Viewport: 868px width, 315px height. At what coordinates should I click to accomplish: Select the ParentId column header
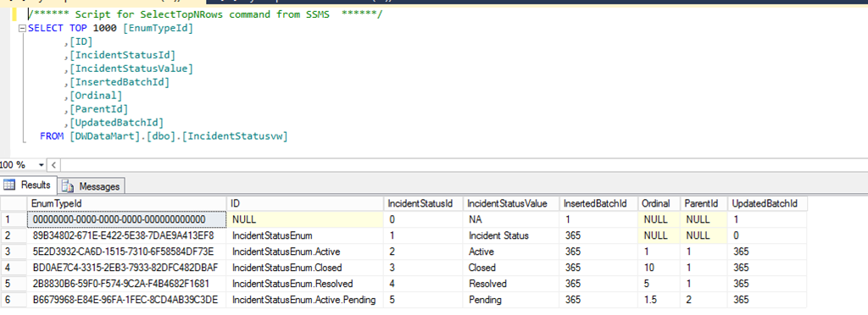click(x=704, y=203)
